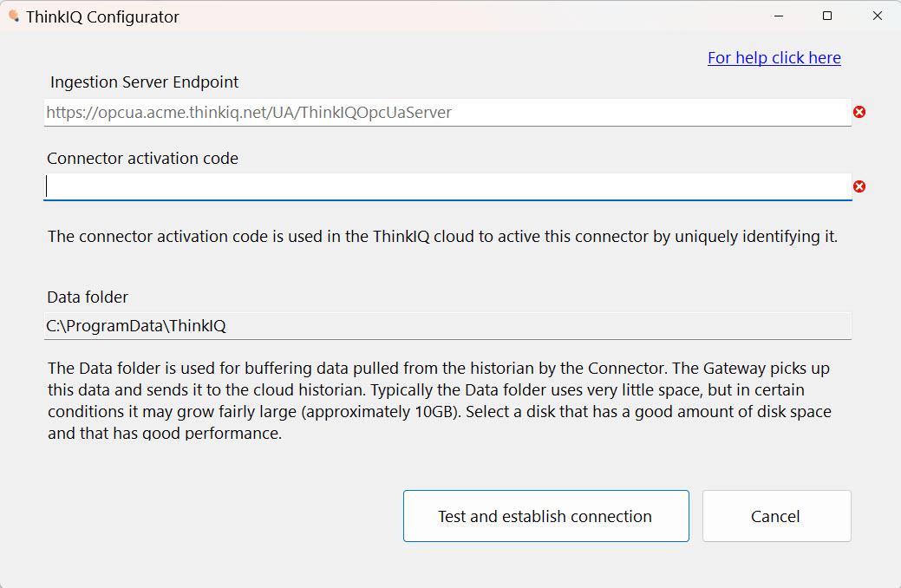Cancel the configuration dialog
Viewport: 901px width, 588px height.
click(776, 515)
